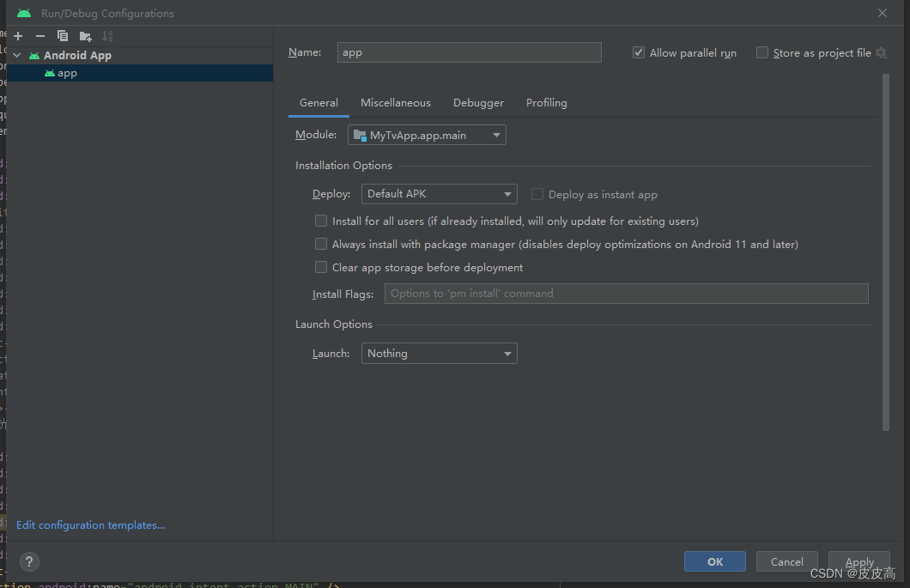The image size is (910, 588).
Task: Open the Module dropdown showing MyTvApp.app.main
Action: pos(427,134)
